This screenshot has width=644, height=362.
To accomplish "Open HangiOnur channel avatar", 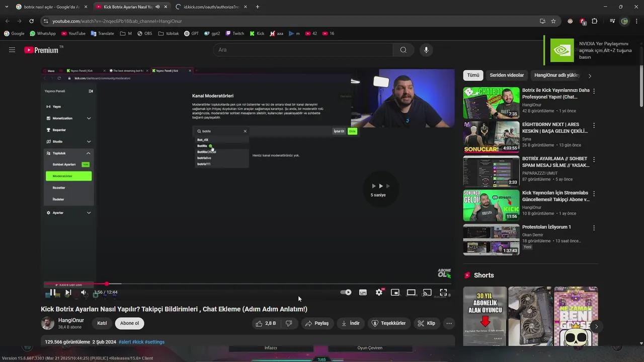I will (48, 323).
